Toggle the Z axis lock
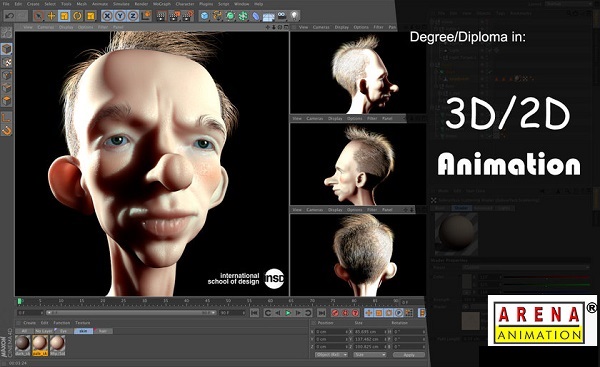Image resolution: width=600 pixels, height=367 pixels. (x=133, y=16)
